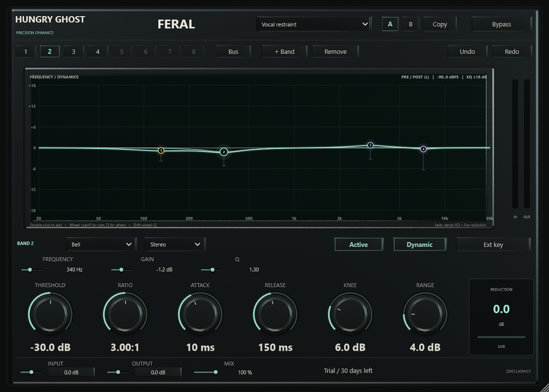Viewport: 549px width, 392px height.
Task: Adjust the Q slider
Action: tap(212, 269)
